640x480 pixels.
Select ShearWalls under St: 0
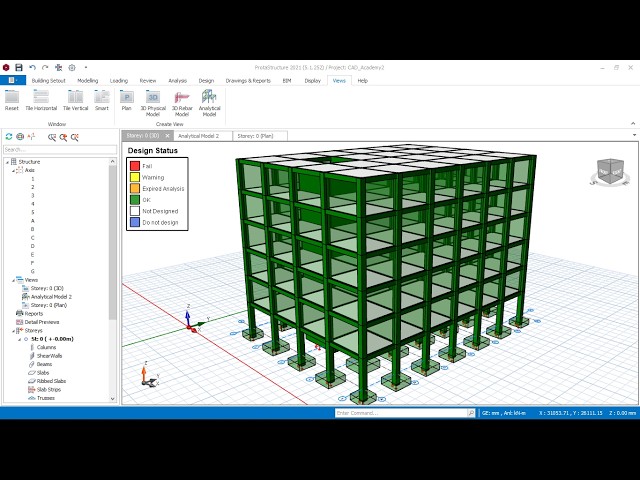coord(49,356)
